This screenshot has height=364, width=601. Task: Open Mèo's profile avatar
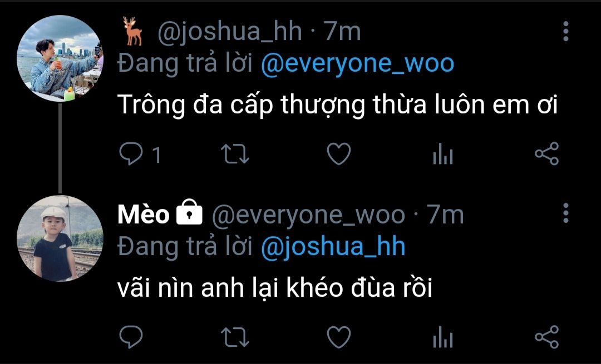point(60,238)
